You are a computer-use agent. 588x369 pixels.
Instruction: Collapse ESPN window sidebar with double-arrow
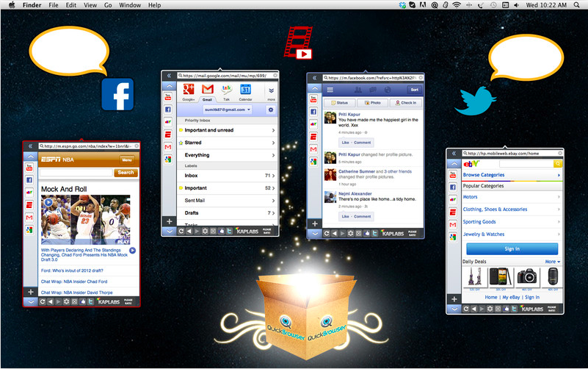pos(29,146)
